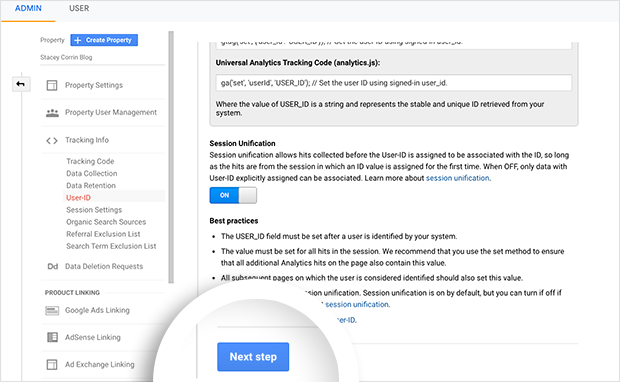Click the Ad Exchange Linking icon
The image size is (620, 382).
[52, 364]
